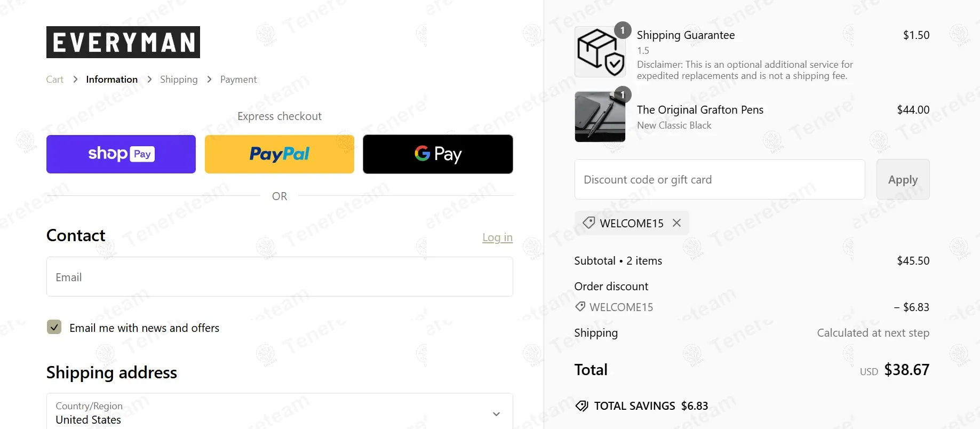980x429 pixels.
Task: Select the Shipping breadcrumb step
Action: [x=179, y=80]
